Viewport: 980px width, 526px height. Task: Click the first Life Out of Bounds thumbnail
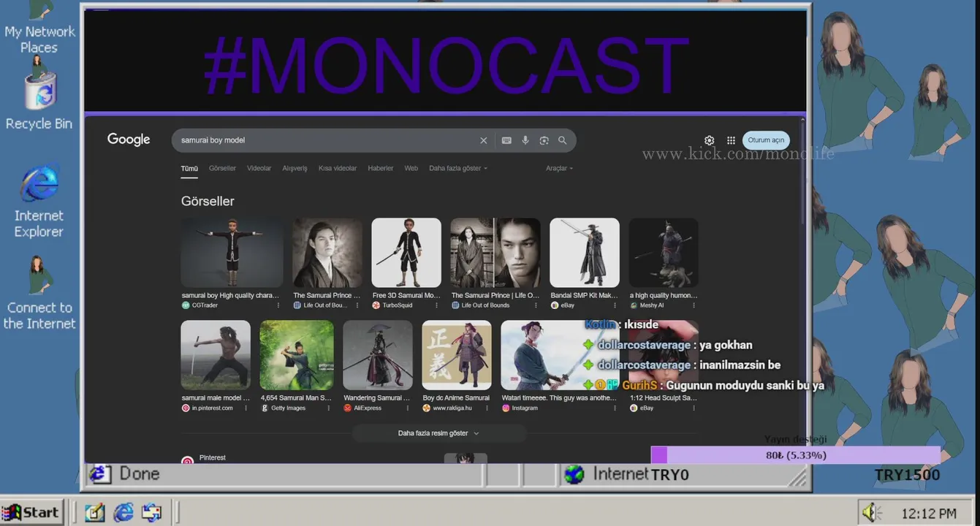(327, 253)
